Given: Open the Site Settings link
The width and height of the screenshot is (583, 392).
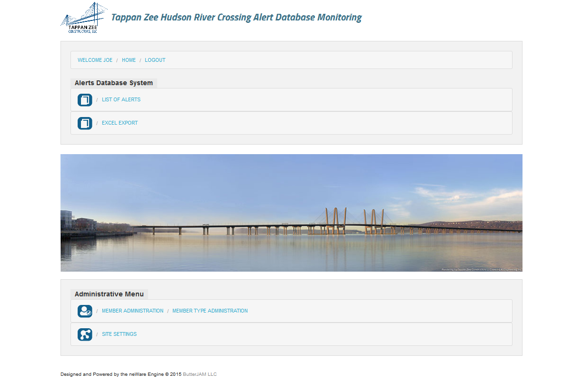Looking at the screenshot, I should (119, 334).
